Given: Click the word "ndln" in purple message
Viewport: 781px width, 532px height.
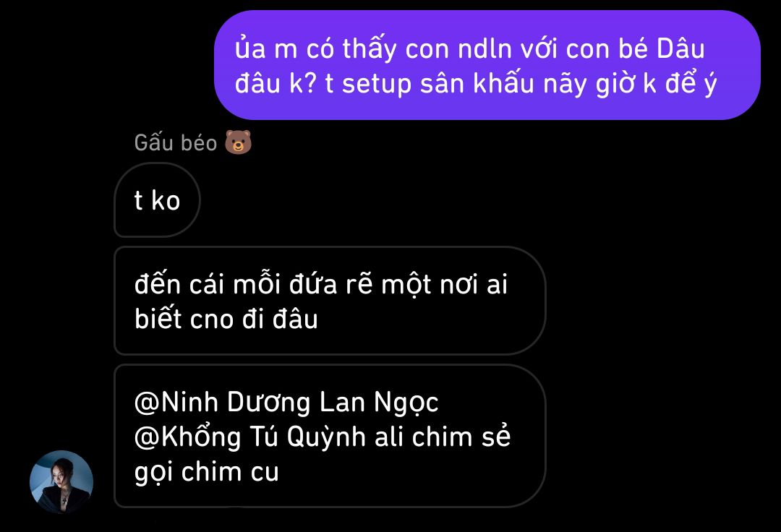Looking at the screenshot, I should coord(485,48).
